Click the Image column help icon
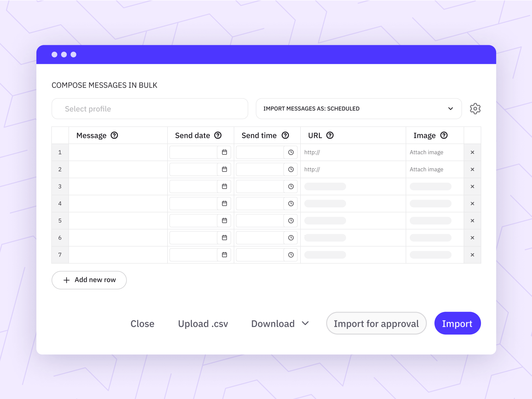Viewport: 532px width, 399px height. coord(444,135)
